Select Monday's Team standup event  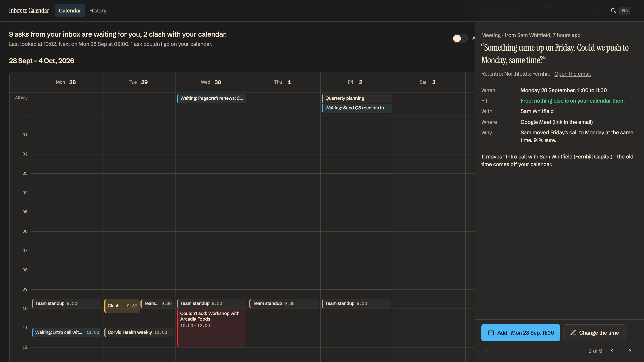click(x=66, y=303)
